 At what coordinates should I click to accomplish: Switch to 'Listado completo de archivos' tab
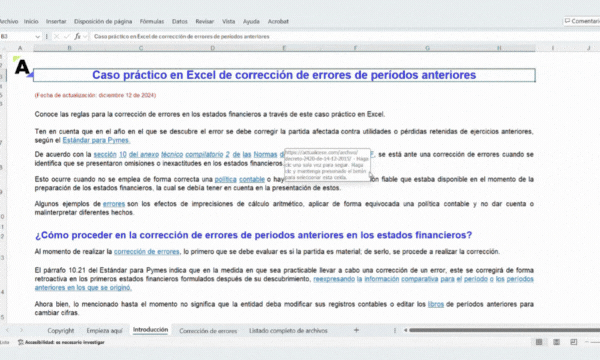click(288, 331)
